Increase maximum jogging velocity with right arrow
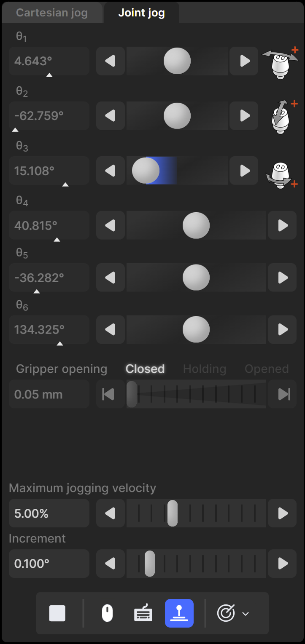 (282, 513)
